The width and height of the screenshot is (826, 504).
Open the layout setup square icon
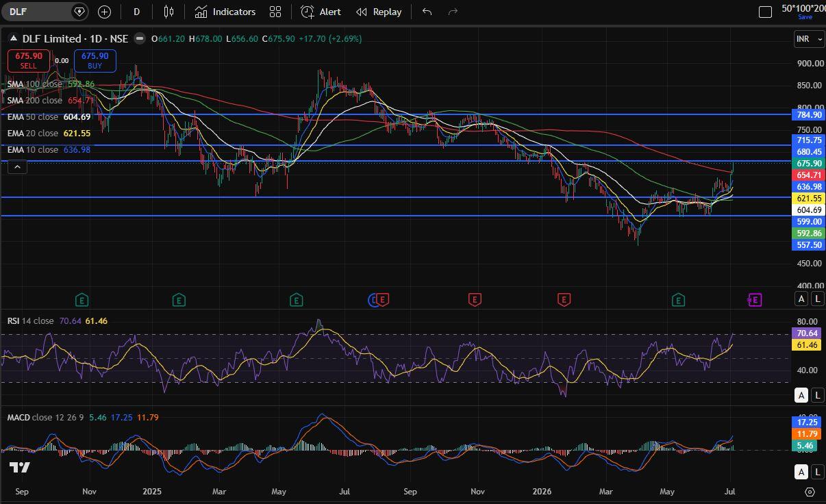tap(766, 12)
